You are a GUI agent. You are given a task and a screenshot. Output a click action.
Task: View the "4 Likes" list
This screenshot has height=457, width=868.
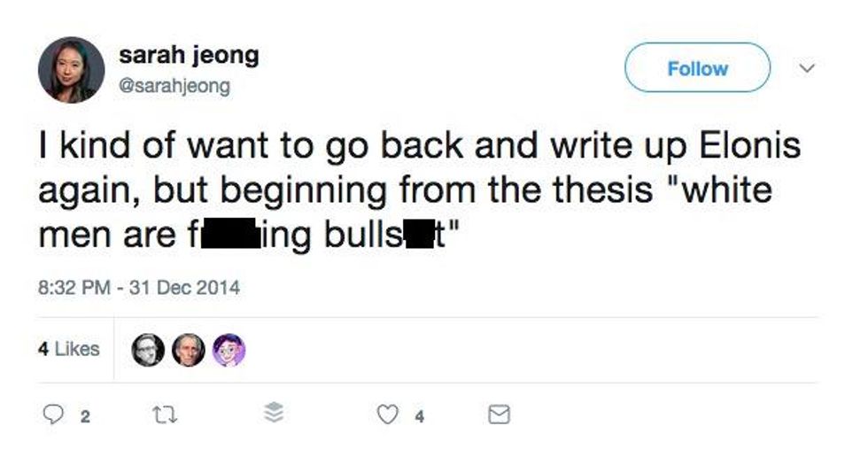(x=68, y=350)
